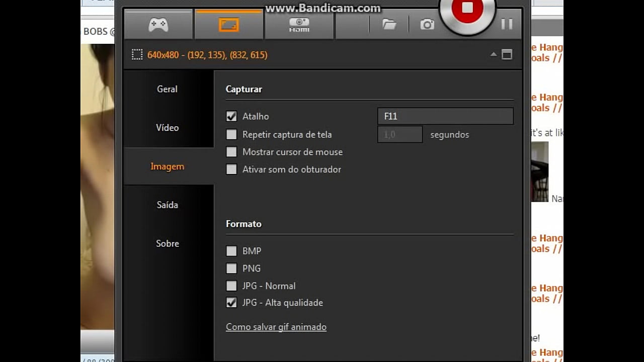Click the window mode icon beside the arrow
This screenshot has height=362, width=644.
tap(507, 55)
